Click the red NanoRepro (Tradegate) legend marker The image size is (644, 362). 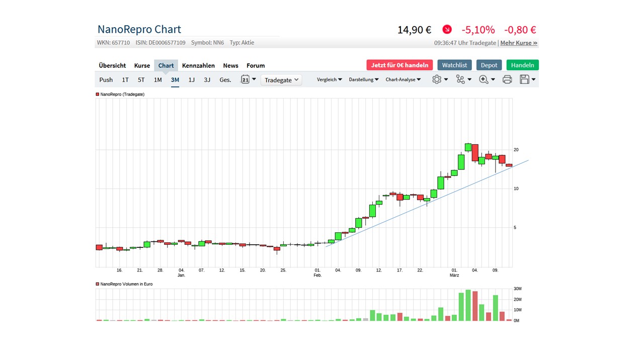[98, 95]
